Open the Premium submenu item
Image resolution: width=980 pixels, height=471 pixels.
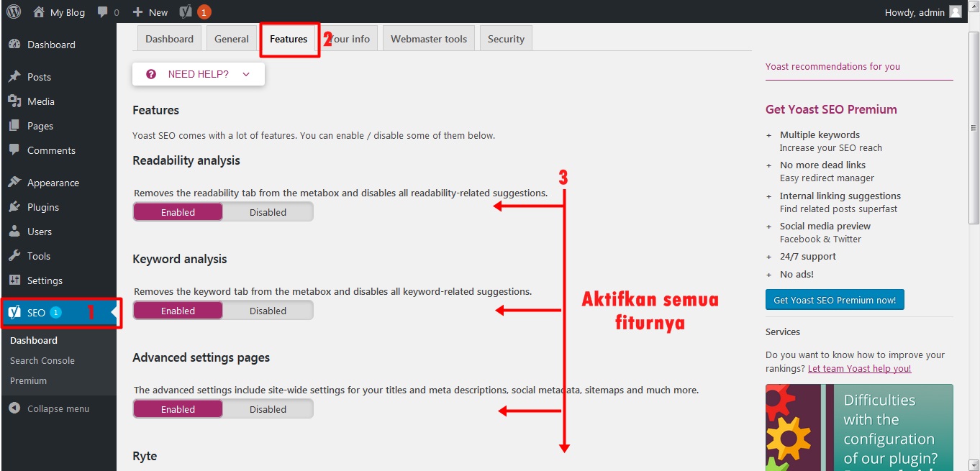tap(29, 380)
